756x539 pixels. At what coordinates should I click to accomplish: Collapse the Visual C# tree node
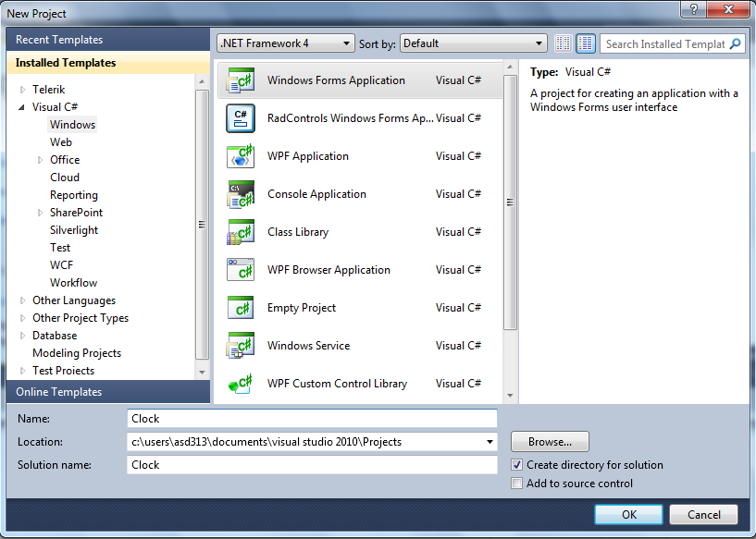coord(21,107)
